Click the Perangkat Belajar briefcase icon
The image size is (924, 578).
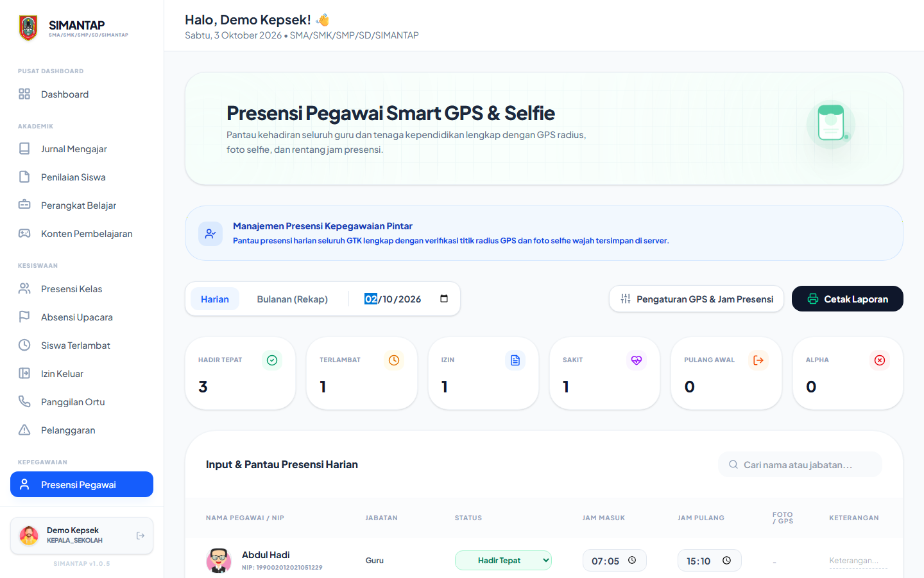(24, 206)
